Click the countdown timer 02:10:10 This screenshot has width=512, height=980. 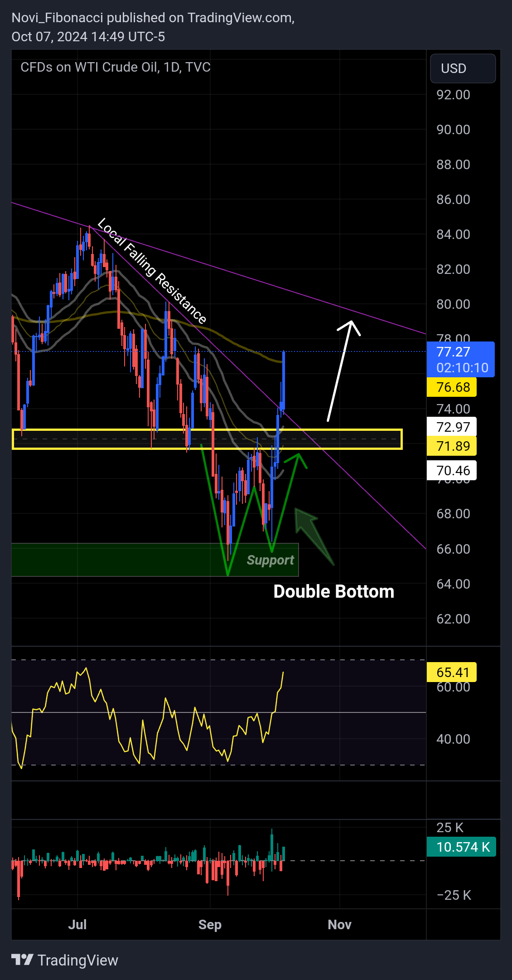tap(462, 368)
